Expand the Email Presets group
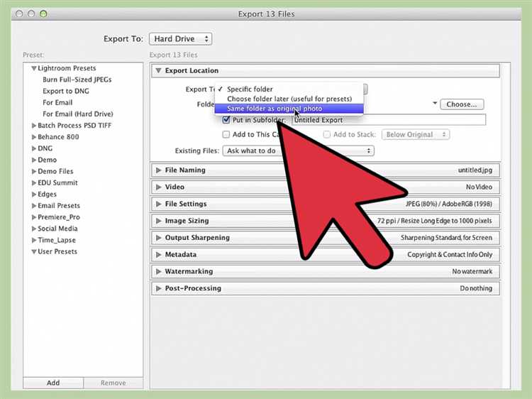 pyautogui.click(x=34, y=206)
